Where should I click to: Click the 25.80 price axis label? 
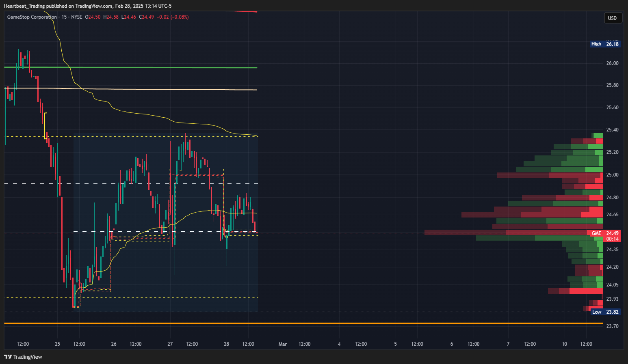click(612, 85)
